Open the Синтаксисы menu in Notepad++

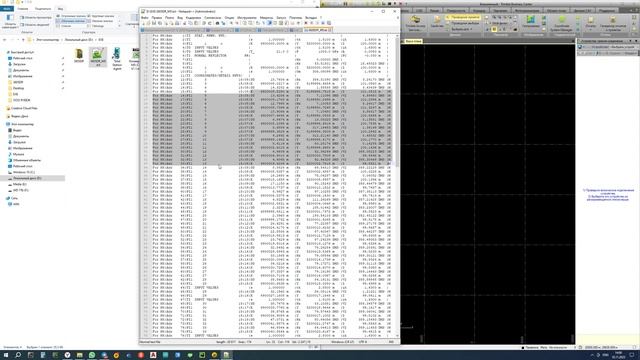[x=213, y=18]
